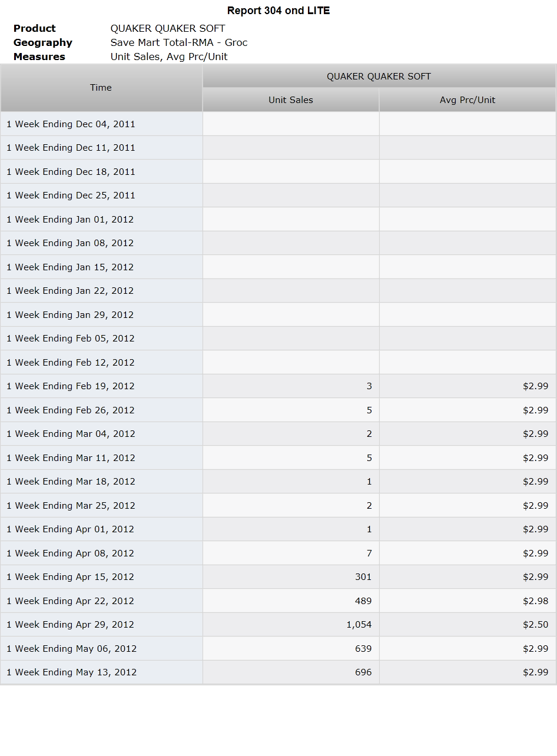Select the Avg Prc/Unit column header
Screen dimensions: 557x756
[x=468, y=100]
